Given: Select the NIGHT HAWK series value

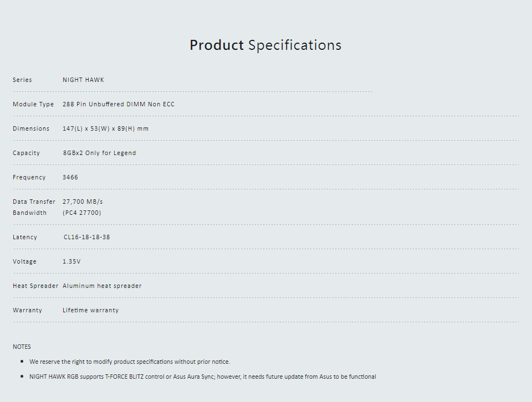Looking at the screenshot, I should (83, 80).
